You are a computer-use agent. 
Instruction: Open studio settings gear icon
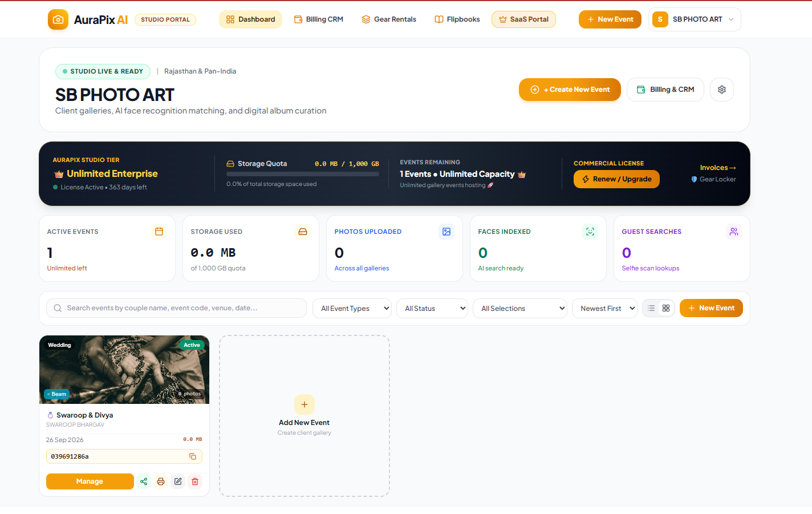[722, 90]
